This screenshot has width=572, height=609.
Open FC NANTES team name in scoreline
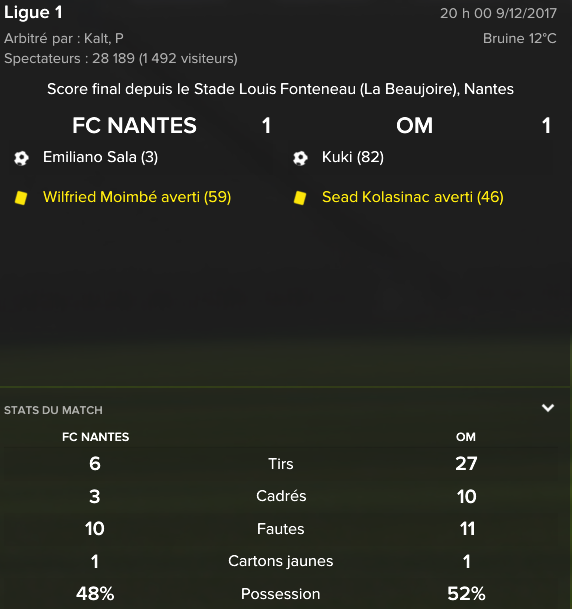tap(134, 125)
